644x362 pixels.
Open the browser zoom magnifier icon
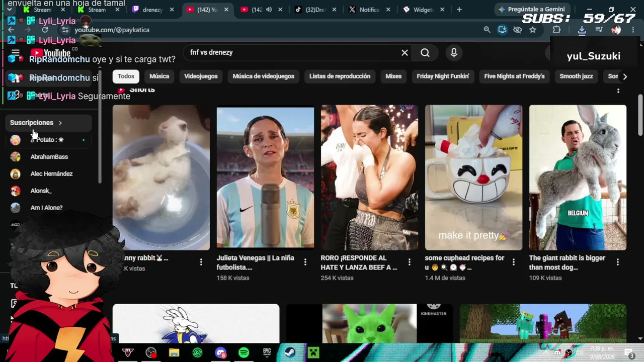(487, 30)
